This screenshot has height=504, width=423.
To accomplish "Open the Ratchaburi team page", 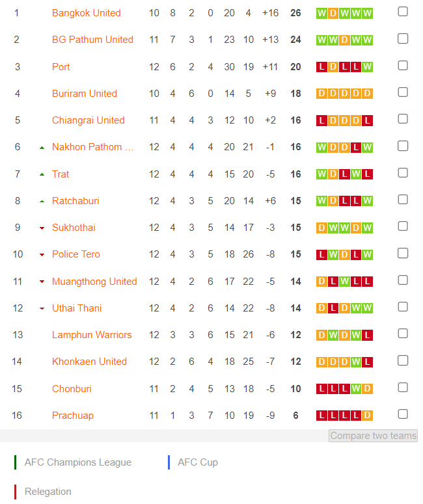I will tap(75, 201).
